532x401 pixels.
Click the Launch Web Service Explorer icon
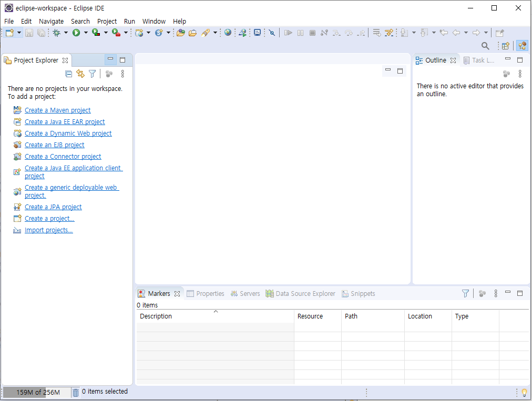tap(242, 33)
